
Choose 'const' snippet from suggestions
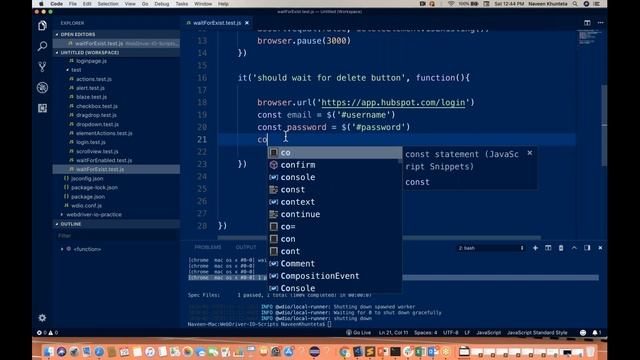click(335, 189)
